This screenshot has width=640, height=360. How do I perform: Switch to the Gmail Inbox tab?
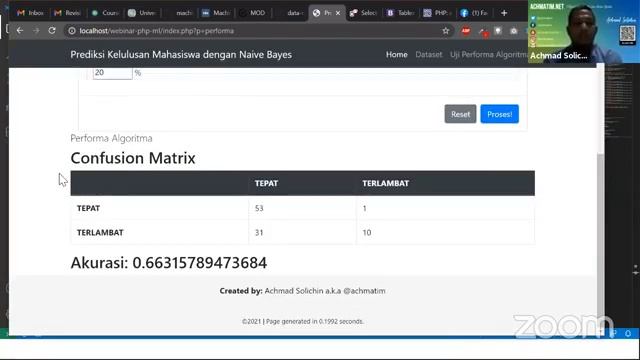(30, 13)
